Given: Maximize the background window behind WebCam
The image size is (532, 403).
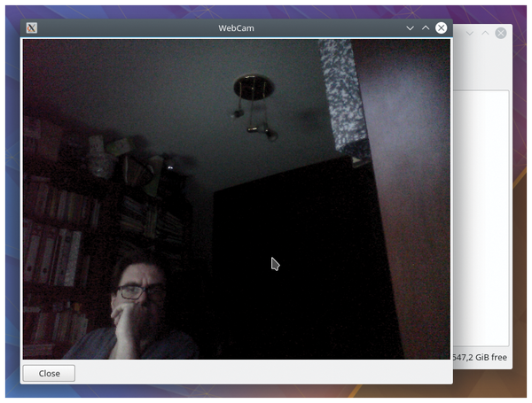Looking at the screenshot, I should [x=485, y=33].
